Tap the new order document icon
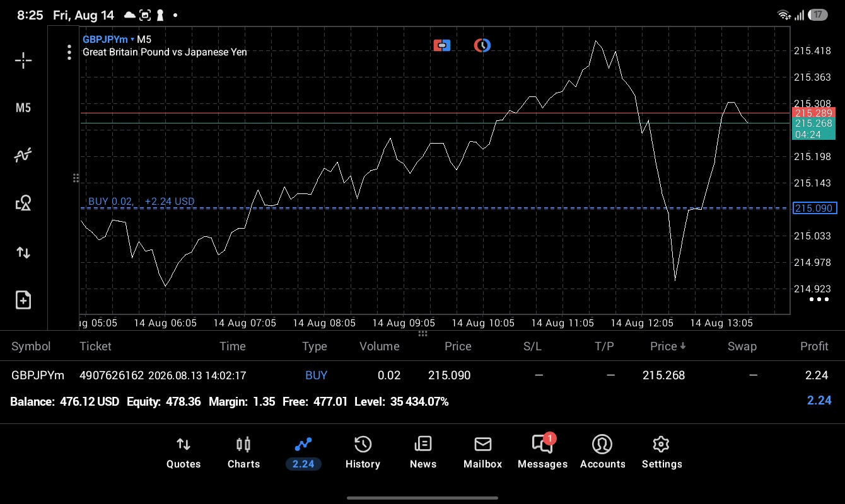The image size is (845, 504). click(23, 300)
